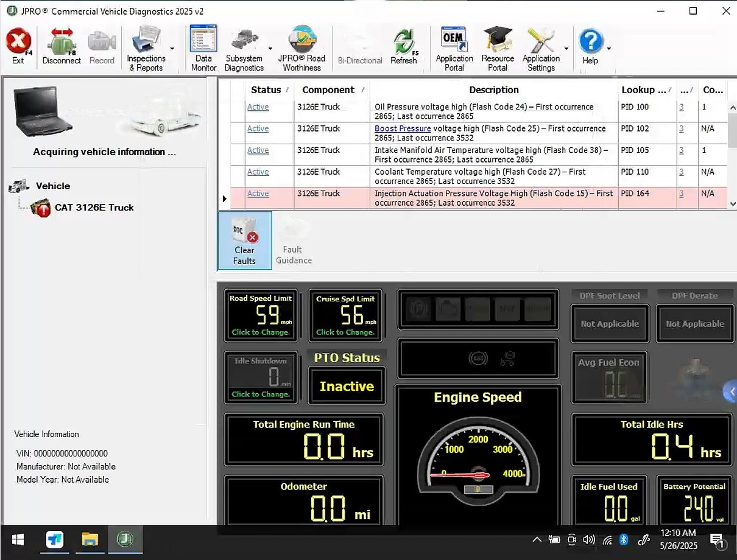The height and width of the screenshot is (560, 737).
Task: Open the Data Monitor tool
Action: [x=203, y=49]
